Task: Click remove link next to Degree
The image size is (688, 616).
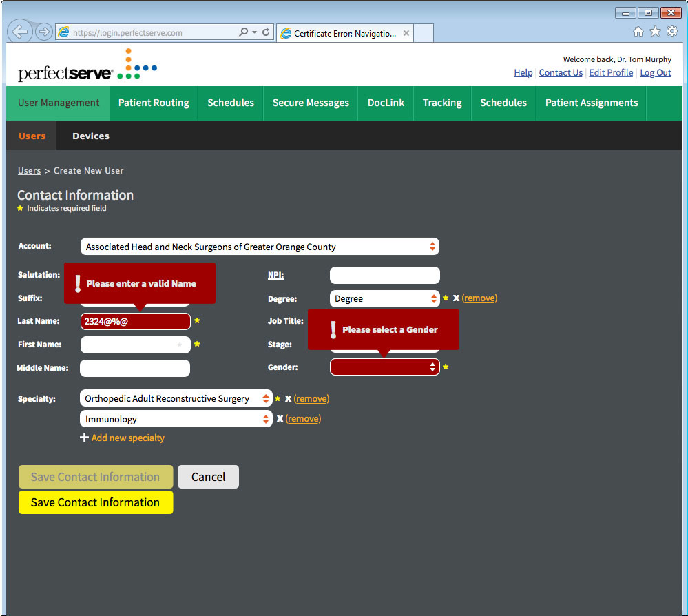Action: coord(479,298)
